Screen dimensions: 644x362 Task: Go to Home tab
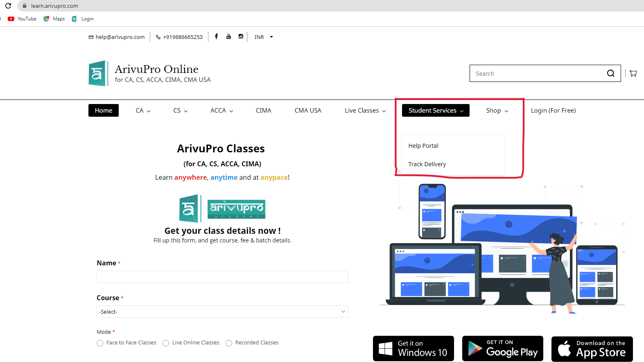pos(104,111)
